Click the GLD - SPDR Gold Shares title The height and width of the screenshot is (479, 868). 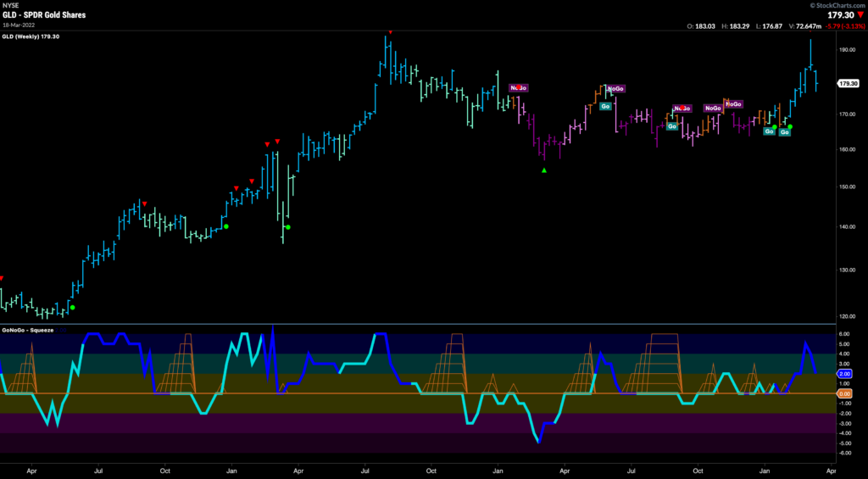[44, 15]
